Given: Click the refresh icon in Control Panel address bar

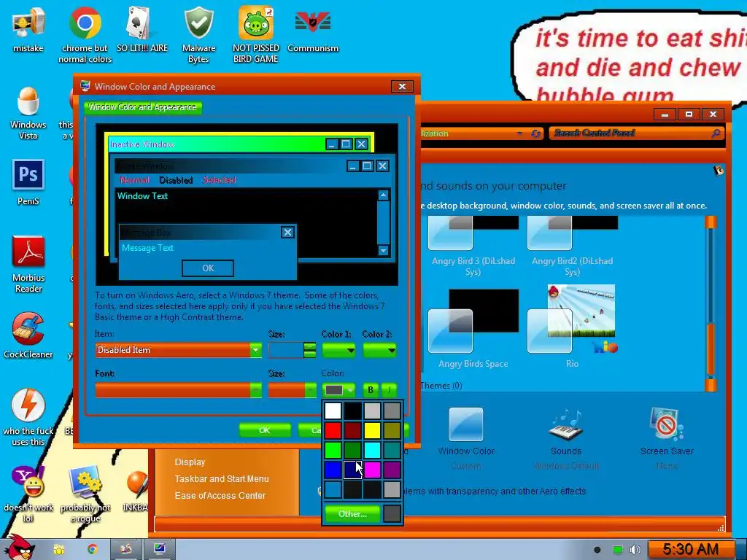Looking at the screenshot, I should click(x=536, y=133).
